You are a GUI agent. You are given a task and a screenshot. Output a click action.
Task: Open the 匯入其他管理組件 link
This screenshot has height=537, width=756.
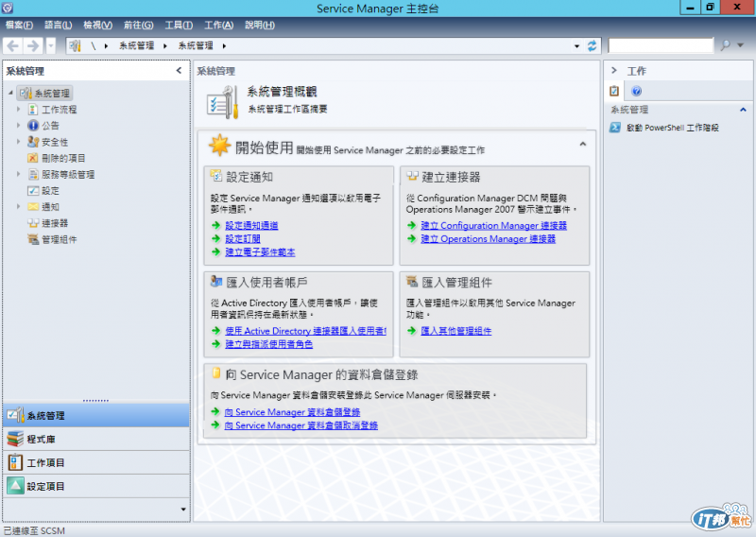point(456,331)
